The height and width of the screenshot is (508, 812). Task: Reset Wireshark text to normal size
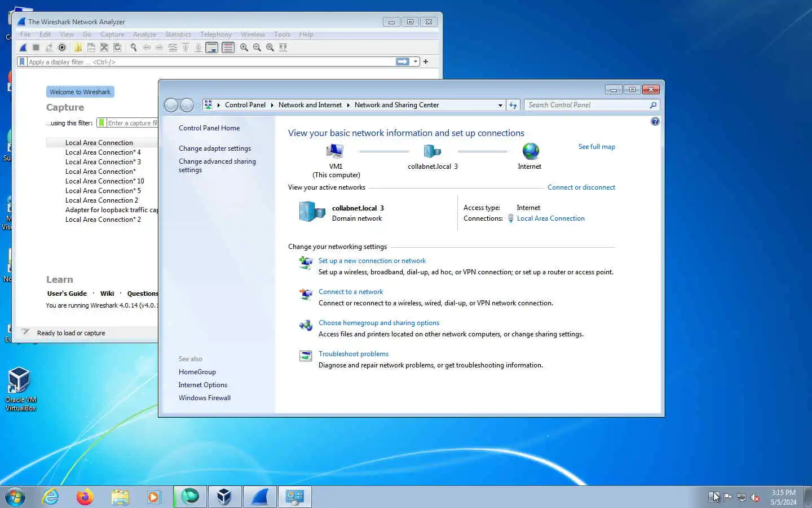(x=270, y=47)
